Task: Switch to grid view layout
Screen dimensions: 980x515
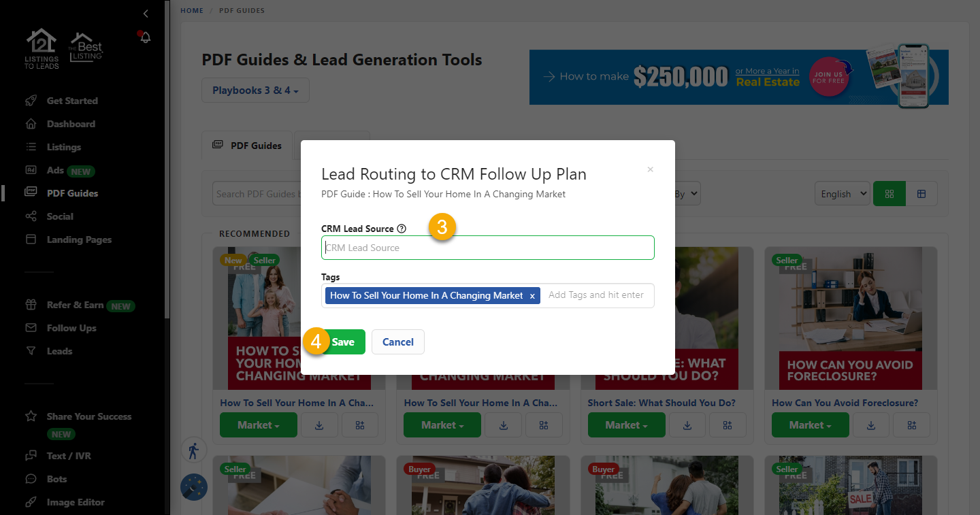Action: (889, 194)
